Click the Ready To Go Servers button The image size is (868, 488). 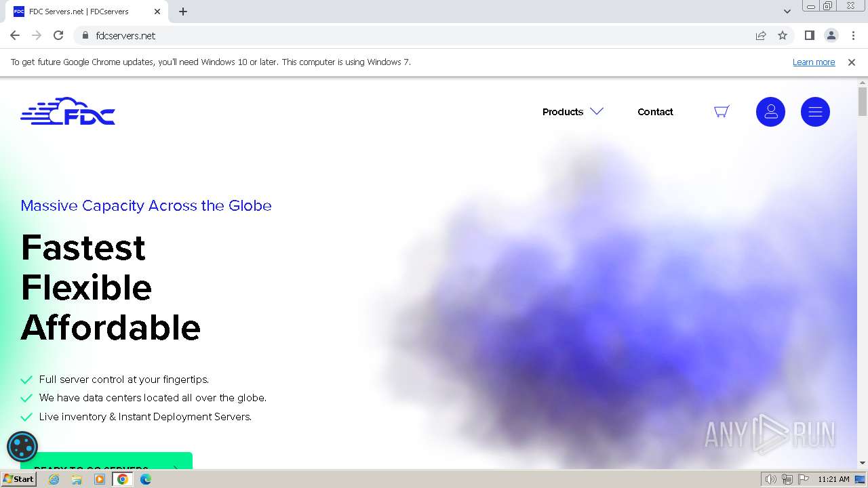[x=106, y=460]
